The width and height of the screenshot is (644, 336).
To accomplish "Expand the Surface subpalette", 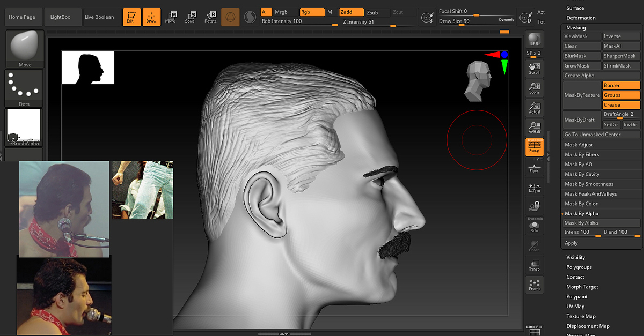I will [x=575, y=8].
